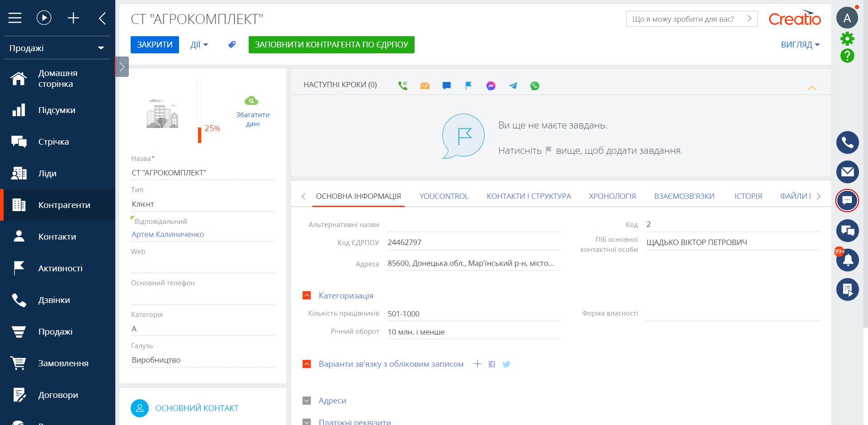Open the tag icon near Дії

(231, 45)
